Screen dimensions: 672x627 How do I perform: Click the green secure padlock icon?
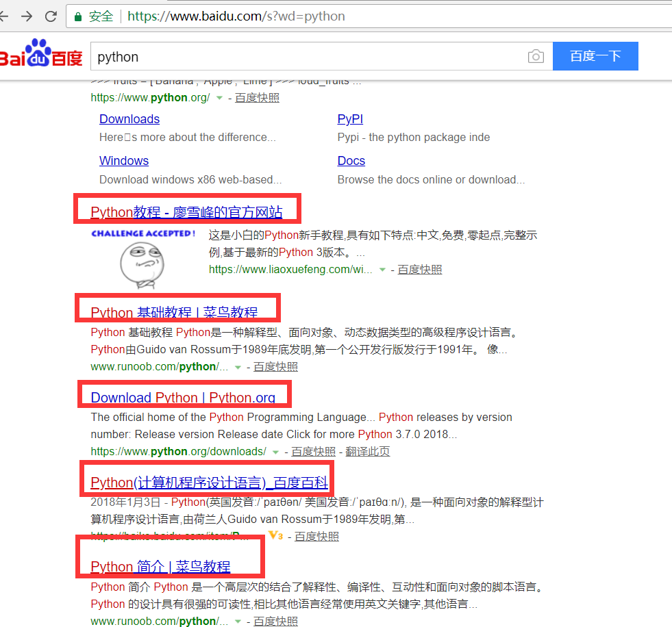78,16
